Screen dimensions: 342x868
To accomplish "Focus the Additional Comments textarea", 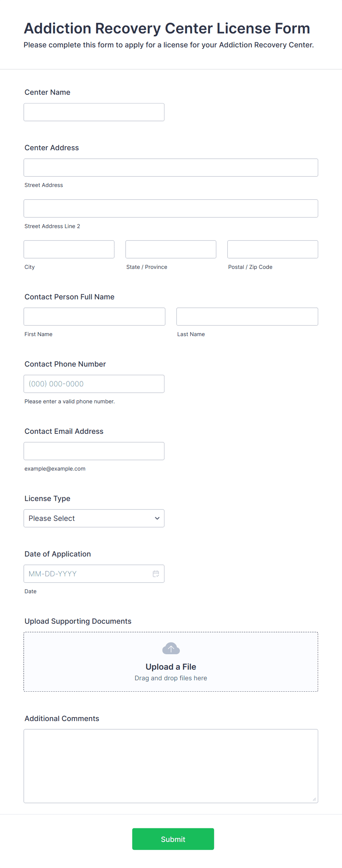I will (171, 766).
